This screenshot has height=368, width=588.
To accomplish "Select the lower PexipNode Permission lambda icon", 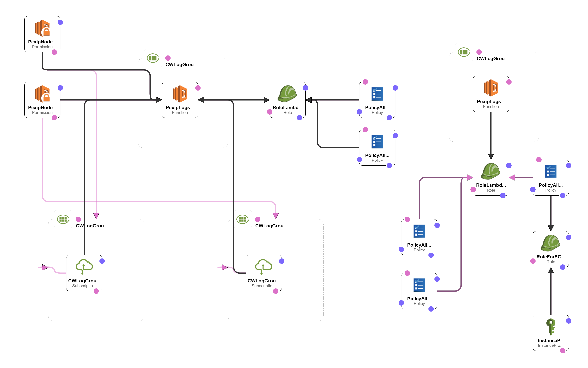I will (x=42, y=94).
